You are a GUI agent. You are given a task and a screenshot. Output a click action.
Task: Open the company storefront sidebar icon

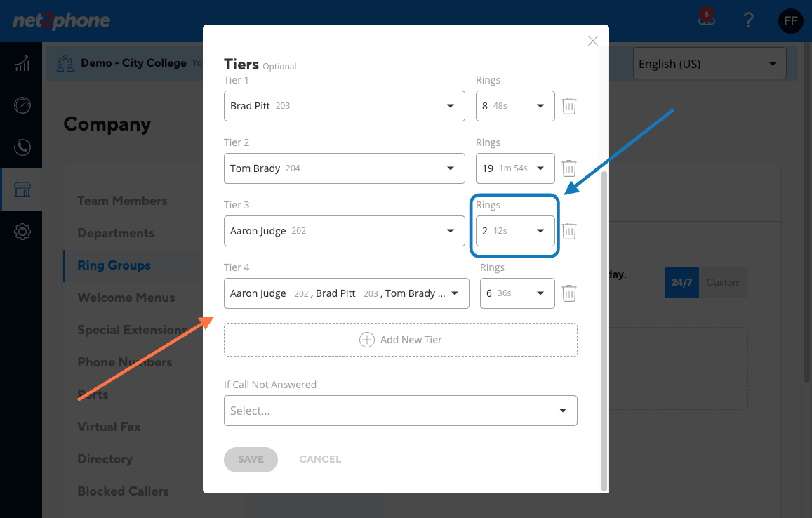coord(22,190)
